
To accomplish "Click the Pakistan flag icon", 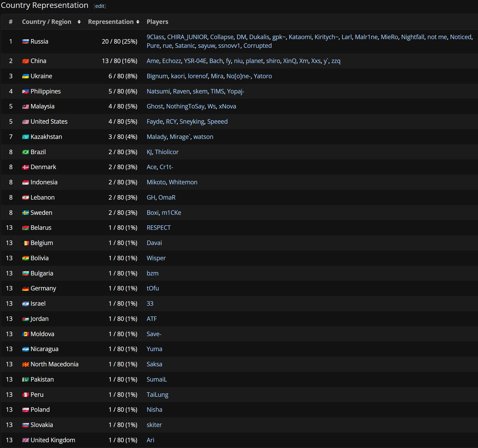I will pos(25,379).
